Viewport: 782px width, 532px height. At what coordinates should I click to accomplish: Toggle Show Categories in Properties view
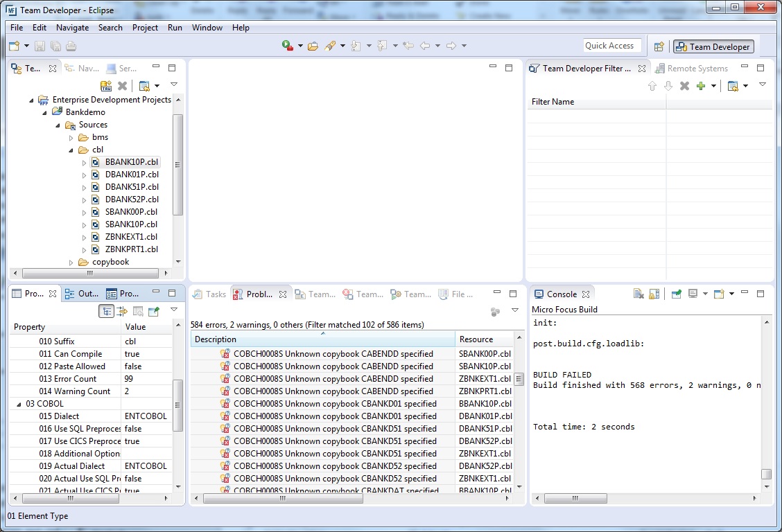point(106,311)
